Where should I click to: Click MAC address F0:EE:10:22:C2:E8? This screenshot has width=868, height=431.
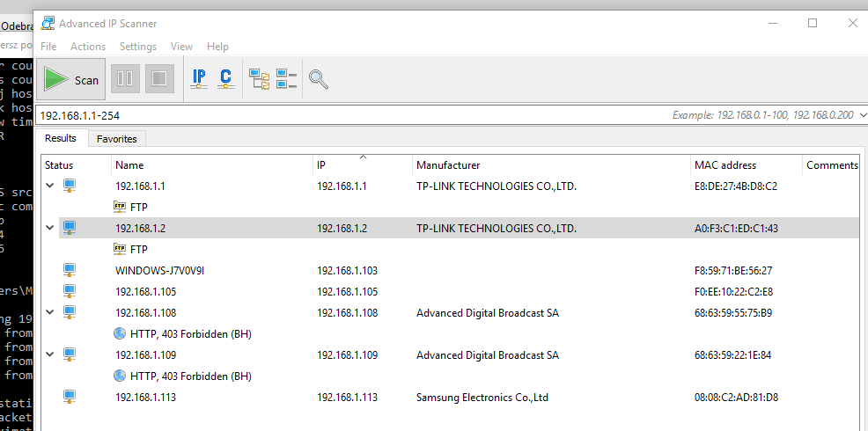[x=734, y=291]
